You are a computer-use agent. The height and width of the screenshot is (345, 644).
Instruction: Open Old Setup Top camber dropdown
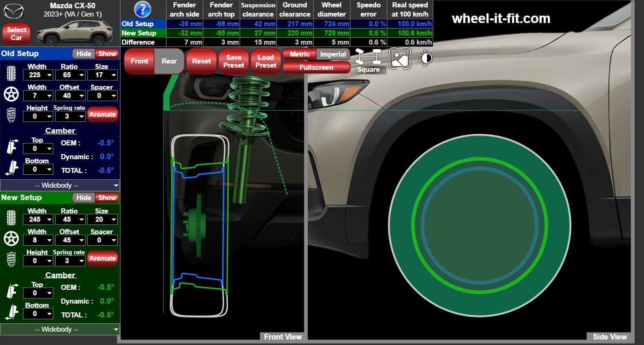[38, 149]
